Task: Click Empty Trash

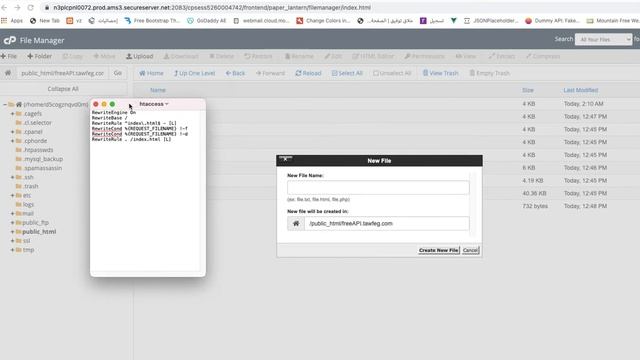Action: tap(489, 73)
